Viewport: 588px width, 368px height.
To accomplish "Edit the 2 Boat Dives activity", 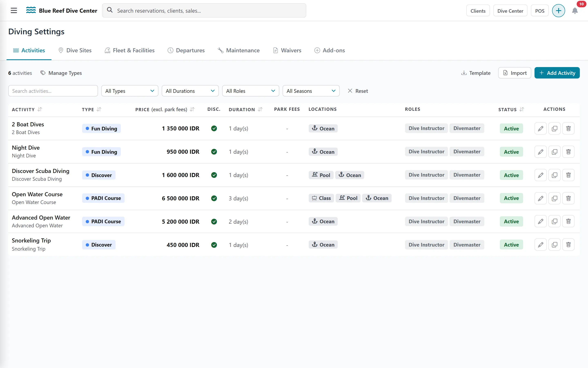I will pos(540,129).
